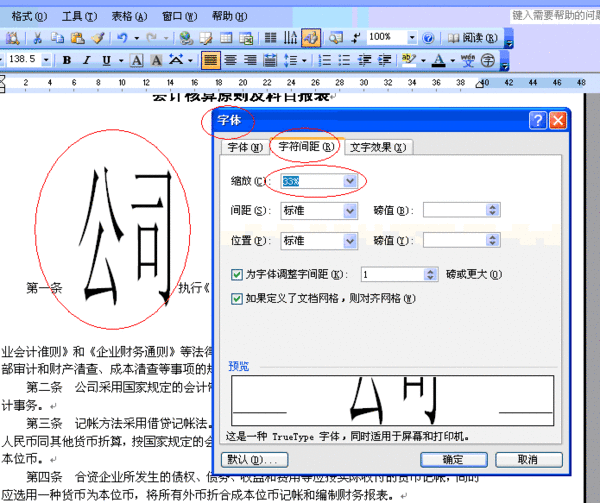Click the Insert Table icon
The width and height of the screenshot is (600, 503).
pos(226,38)
